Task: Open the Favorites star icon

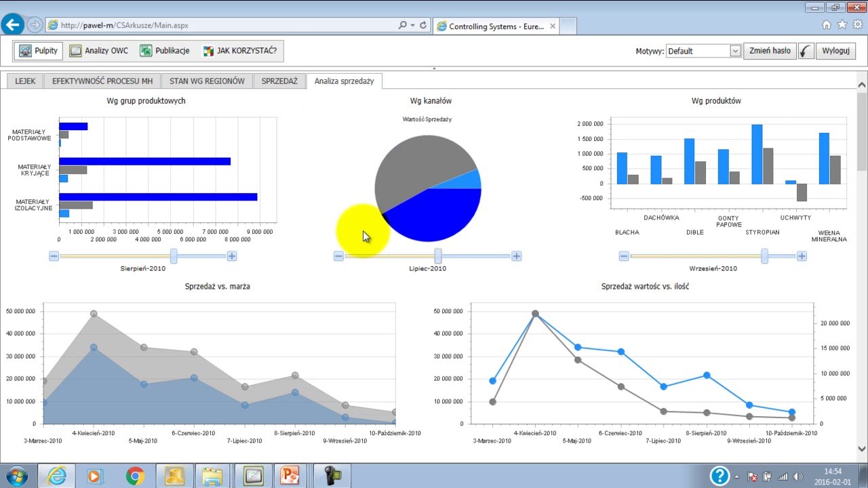Action: click(842, 25)
